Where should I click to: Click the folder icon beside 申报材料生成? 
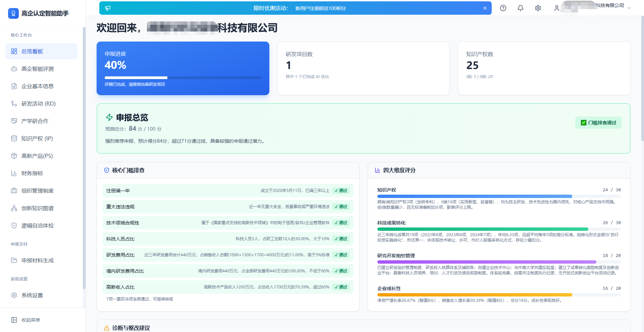tap(14, 260)
